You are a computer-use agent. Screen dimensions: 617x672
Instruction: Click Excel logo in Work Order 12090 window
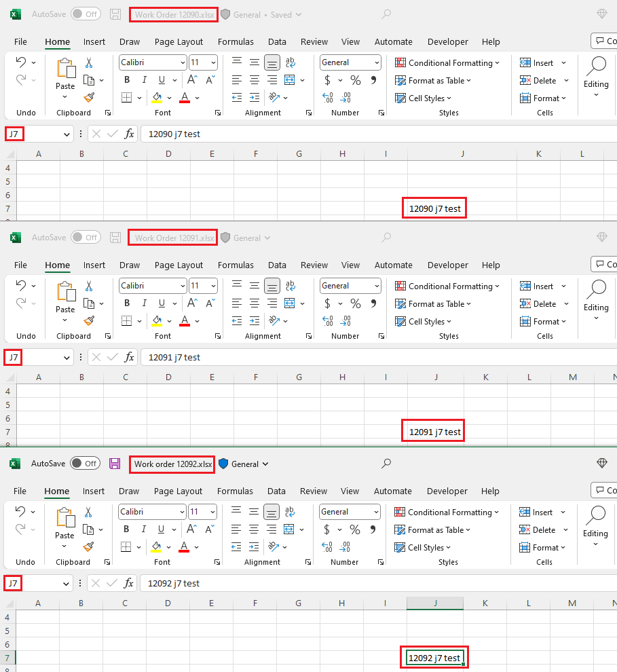tap(16, 14)
